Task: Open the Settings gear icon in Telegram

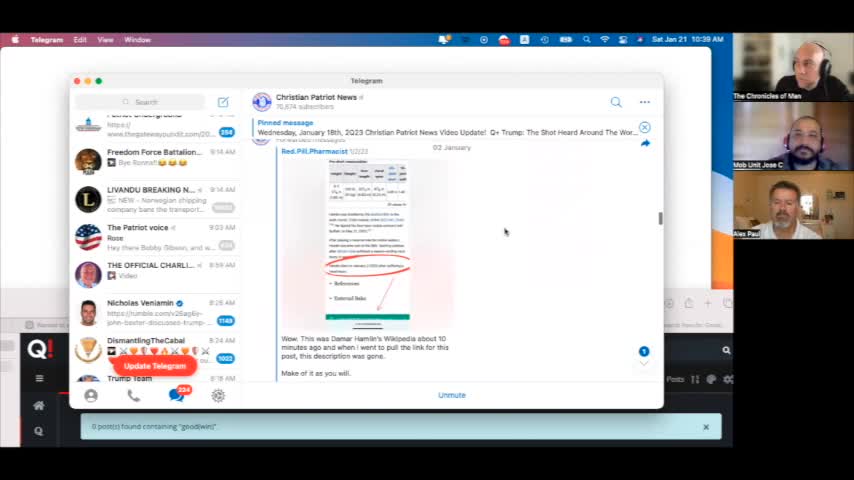Action: [218, 396]
